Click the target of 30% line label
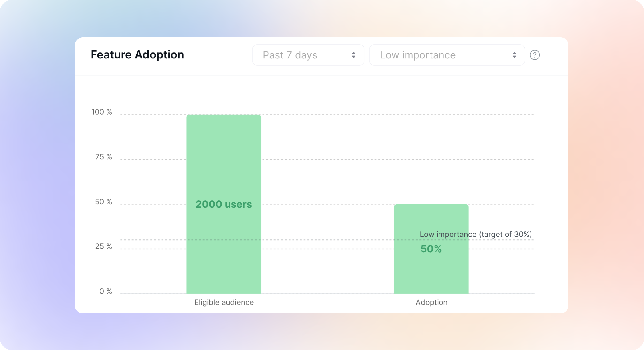Image resolution: width=644 pixels, height=350 pixels. (476, 234)
